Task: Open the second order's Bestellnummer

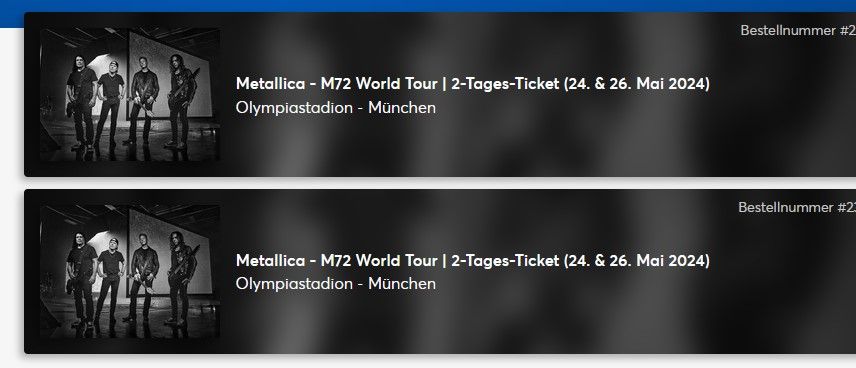Action: 796,207
